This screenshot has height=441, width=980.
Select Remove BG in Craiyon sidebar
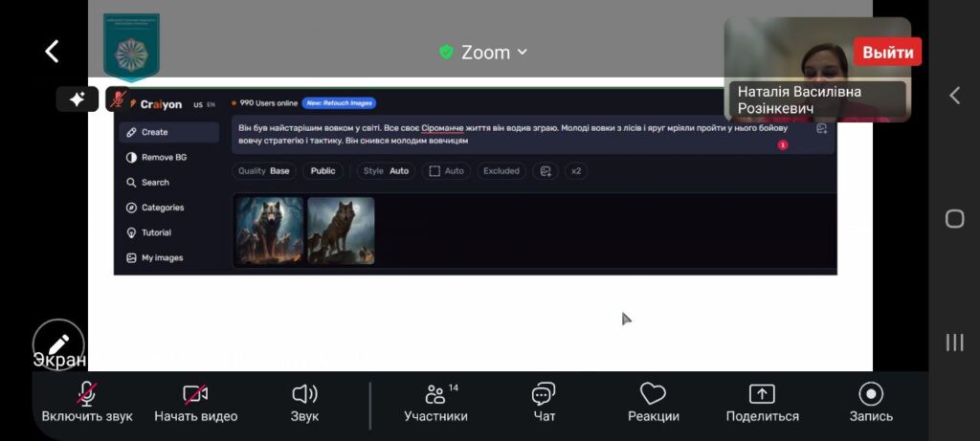click(x=163, y=157)
